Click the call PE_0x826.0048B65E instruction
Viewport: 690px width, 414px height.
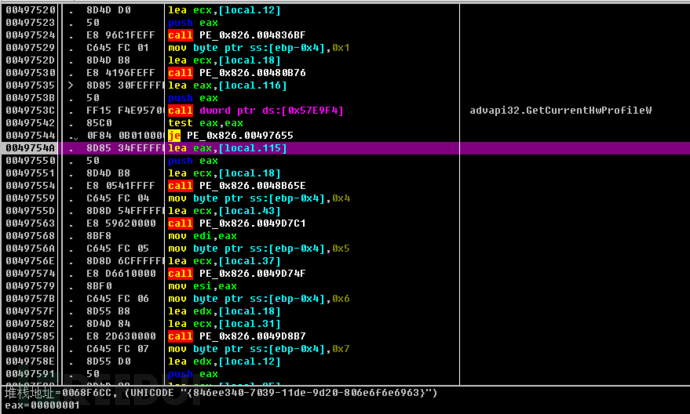(237, 186)
